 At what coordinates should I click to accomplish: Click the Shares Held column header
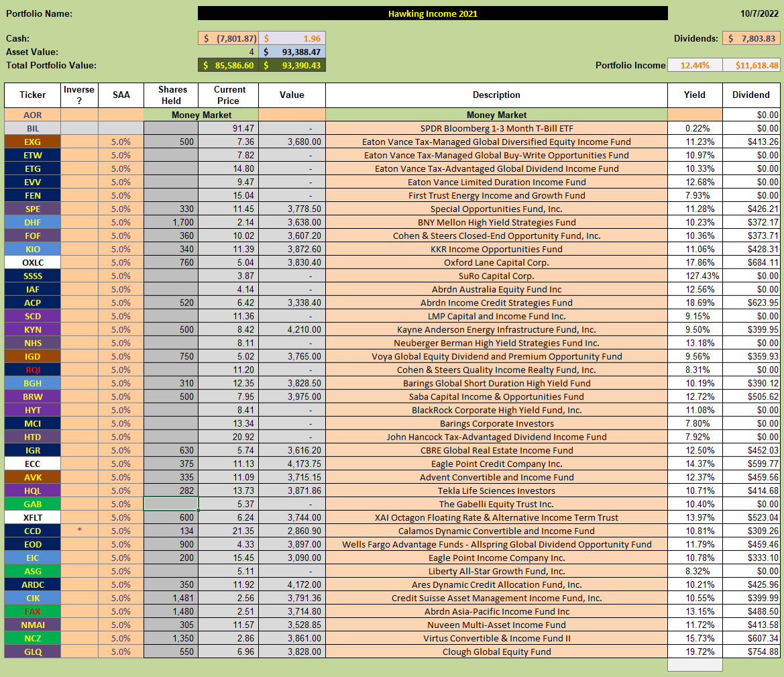pyautogui.click(x=171, y=95)
